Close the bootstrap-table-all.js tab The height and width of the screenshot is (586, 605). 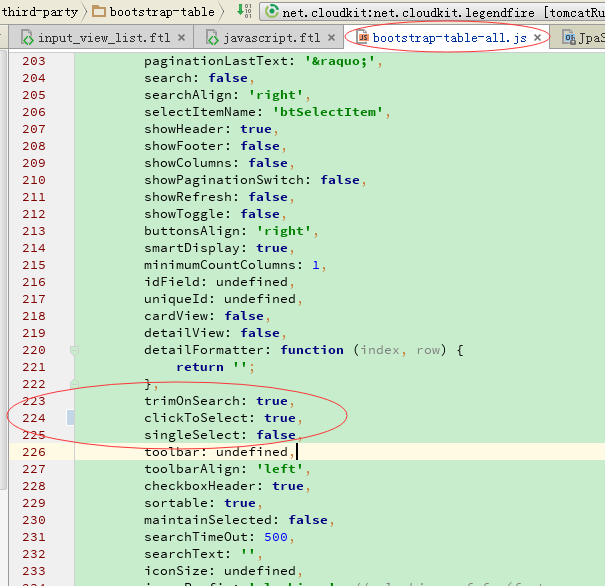(537, 38)
